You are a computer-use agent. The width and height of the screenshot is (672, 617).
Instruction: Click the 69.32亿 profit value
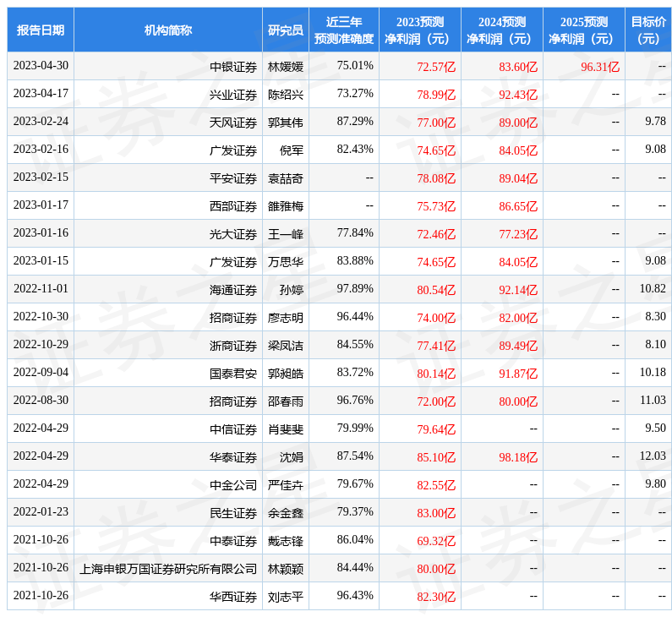point(436,540)
